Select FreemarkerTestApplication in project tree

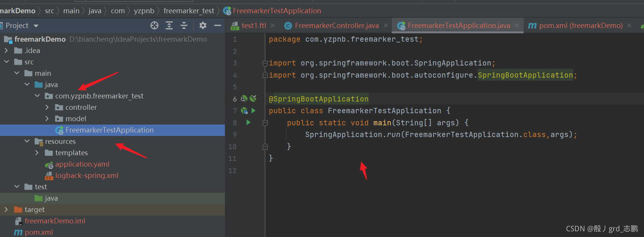click(112, 130)
